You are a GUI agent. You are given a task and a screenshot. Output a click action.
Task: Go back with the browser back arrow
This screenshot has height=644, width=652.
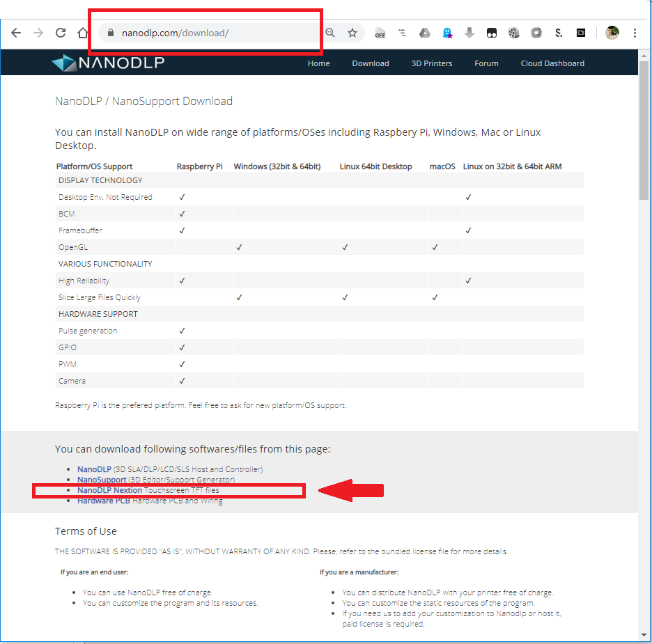16,33
